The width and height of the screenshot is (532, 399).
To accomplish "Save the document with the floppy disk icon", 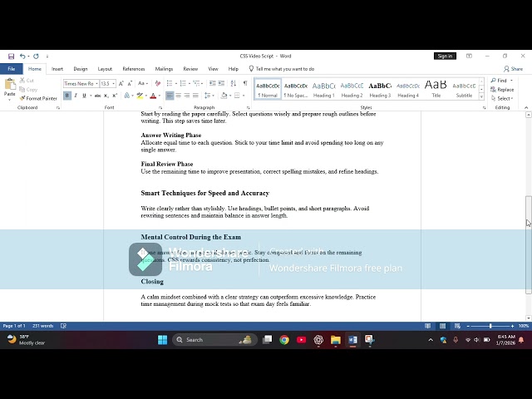I will pos(11,57).
